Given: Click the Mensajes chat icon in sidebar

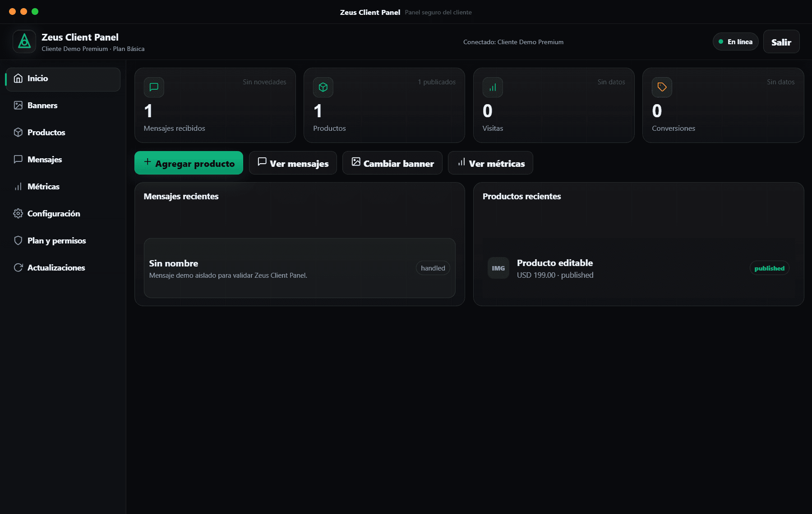Looking at the screenshot, I should coord(18,160).
